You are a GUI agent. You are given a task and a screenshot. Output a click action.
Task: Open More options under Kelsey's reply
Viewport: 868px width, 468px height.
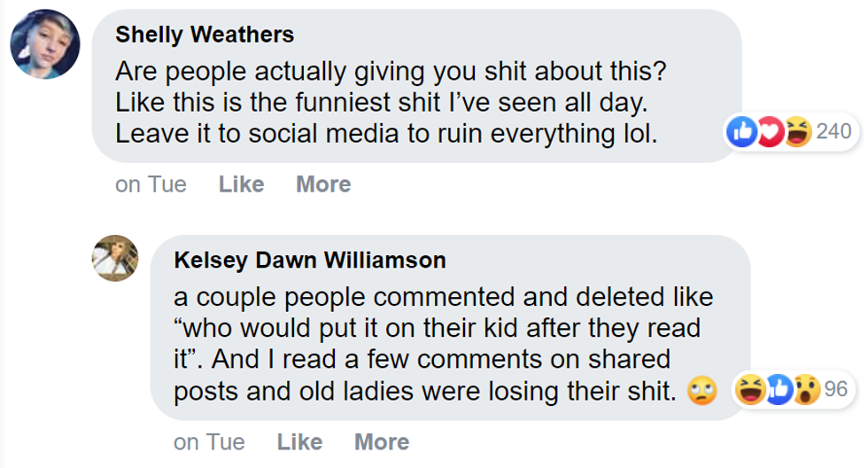tap(382, 441)
